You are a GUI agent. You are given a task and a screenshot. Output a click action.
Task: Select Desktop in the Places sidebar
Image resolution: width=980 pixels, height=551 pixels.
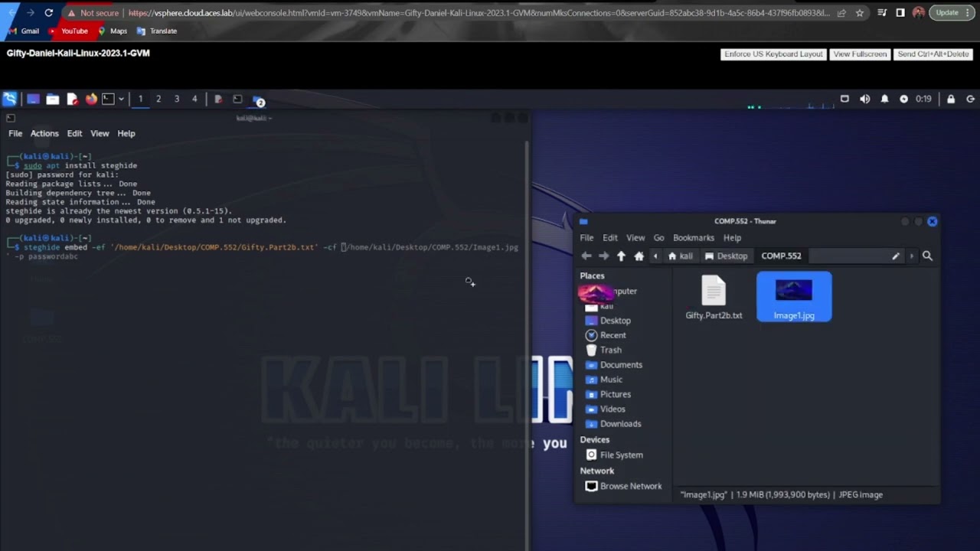616,321
